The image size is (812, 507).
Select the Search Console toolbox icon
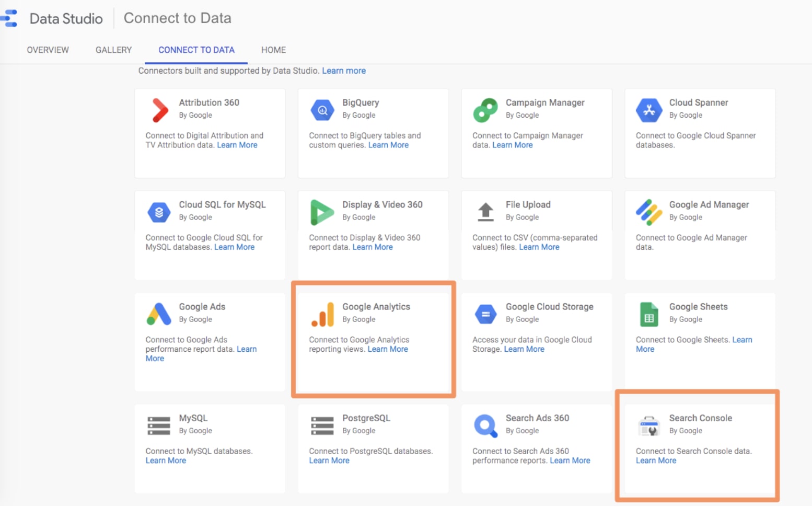point(649,425)
